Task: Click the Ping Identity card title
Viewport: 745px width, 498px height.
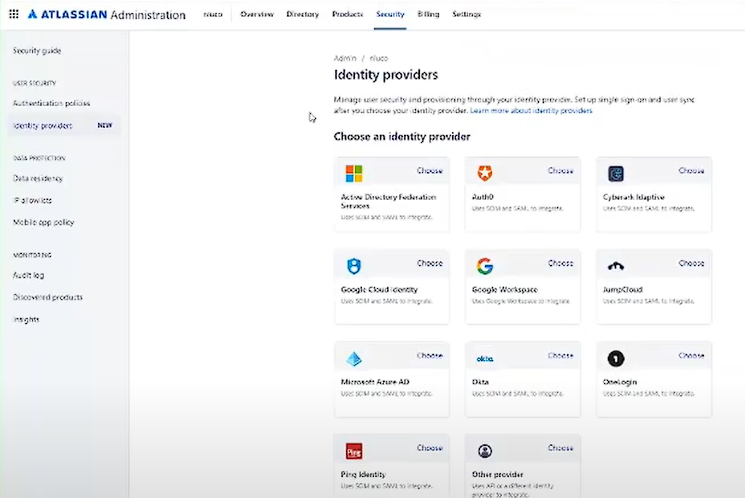Action: click(x=363, y=474)
